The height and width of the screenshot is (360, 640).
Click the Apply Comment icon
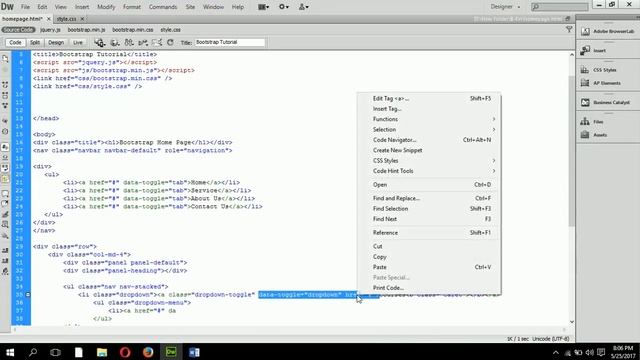[5, 193]
